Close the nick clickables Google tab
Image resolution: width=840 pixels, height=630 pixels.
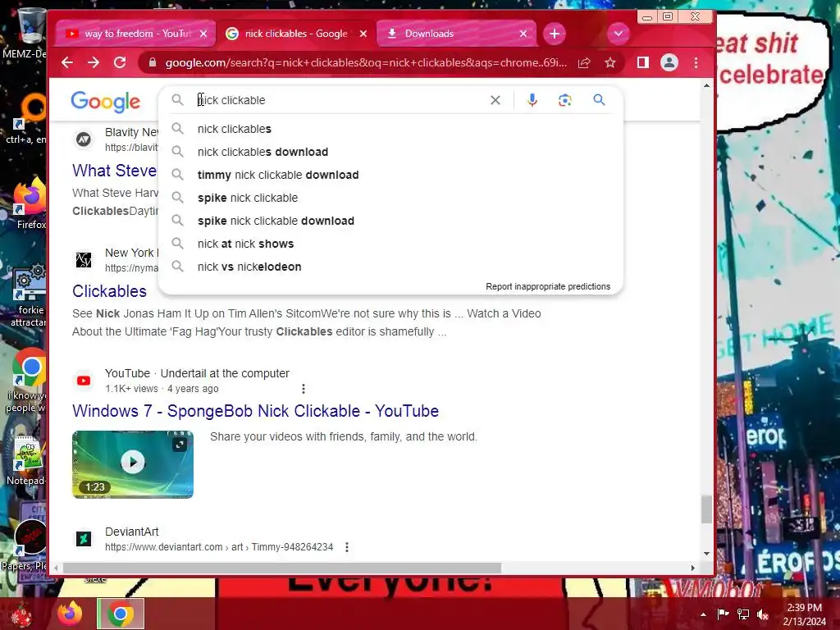[x=363, y=34]
